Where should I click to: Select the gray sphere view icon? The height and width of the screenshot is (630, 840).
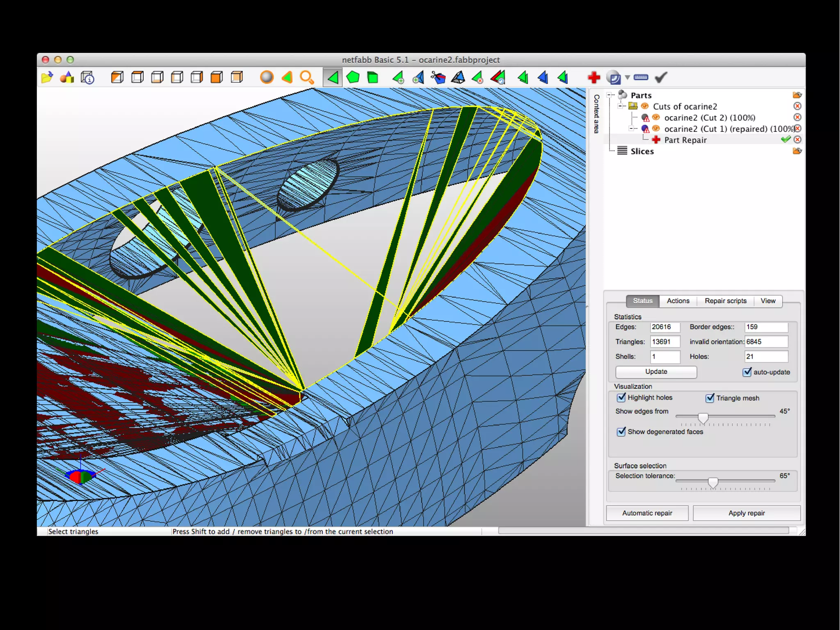[267, 77]
